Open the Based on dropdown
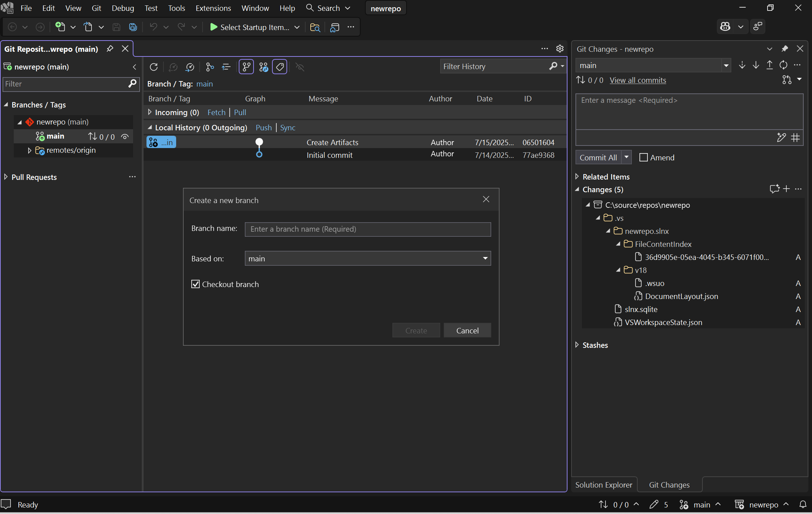This screenshot has height=514, width=812. (484, 258)
